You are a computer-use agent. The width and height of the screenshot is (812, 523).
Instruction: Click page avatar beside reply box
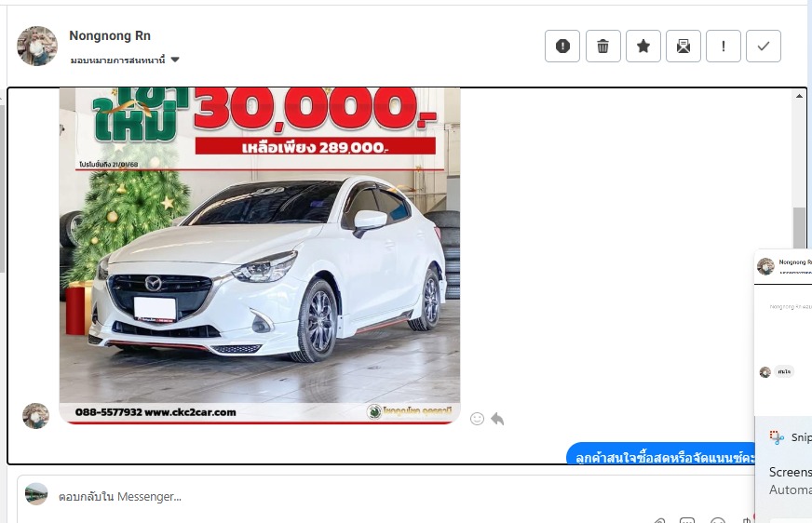pyautogui.click(x=36, y=494)
